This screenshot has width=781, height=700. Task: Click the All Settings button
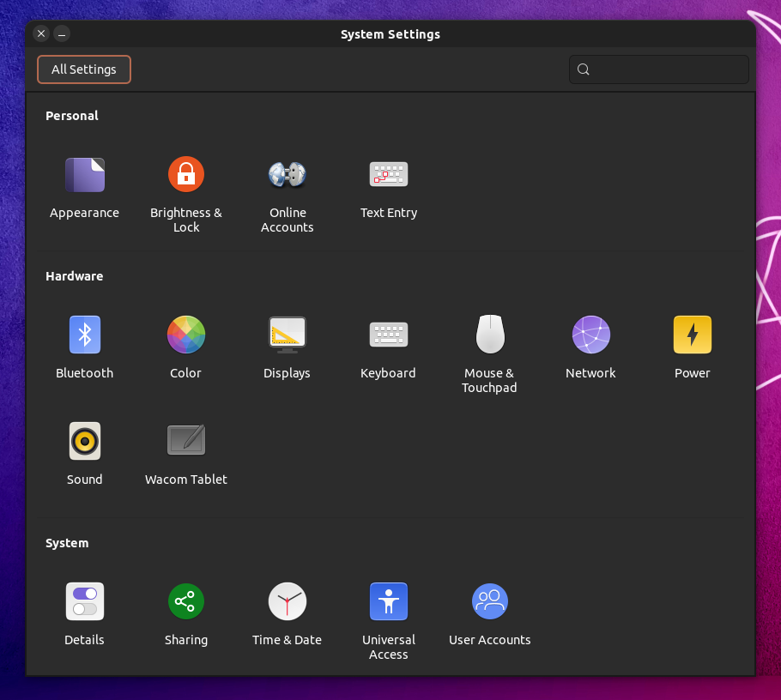[83, 69]
